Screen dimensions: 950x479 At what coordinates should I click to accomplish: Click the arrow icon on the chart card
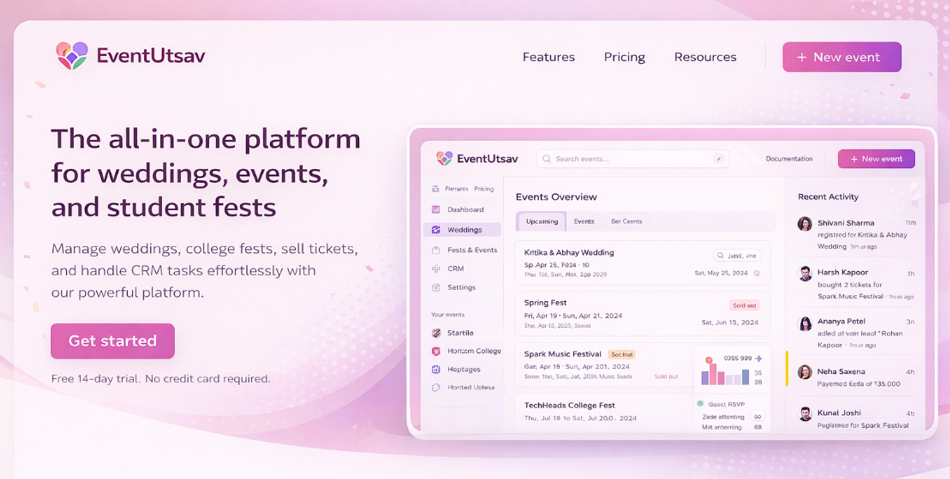click(759, 358)
